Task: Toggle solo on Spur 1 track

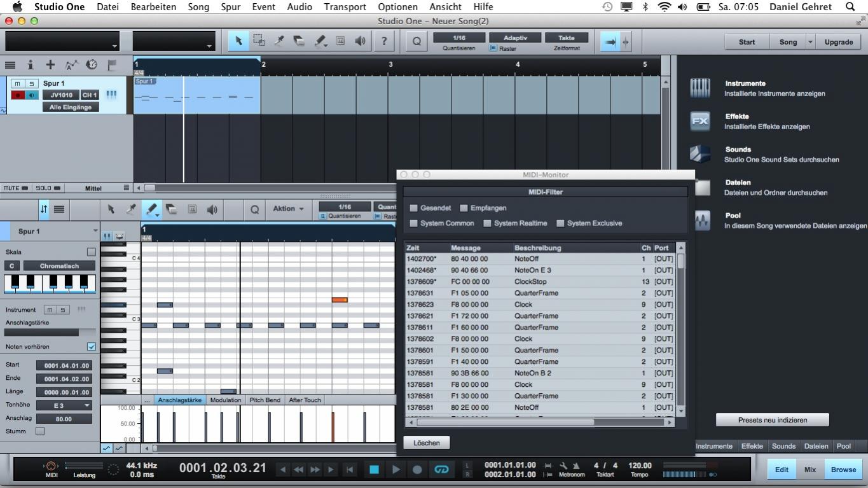Action: [32, 83]
